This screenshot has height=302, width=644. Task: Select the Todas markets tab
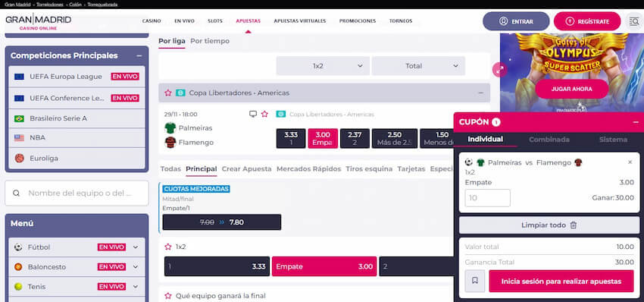[170, 168]
